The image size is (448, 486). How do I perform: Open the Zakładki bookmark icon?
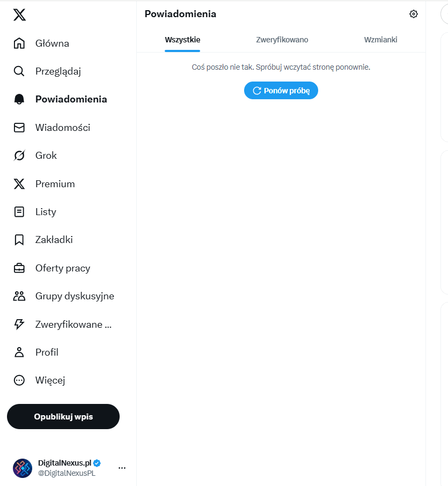tap(19, 240)
